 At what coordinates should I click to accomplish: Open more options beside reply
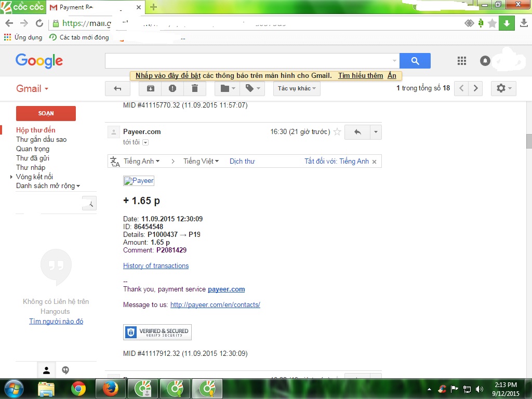(x=376, y=132)
